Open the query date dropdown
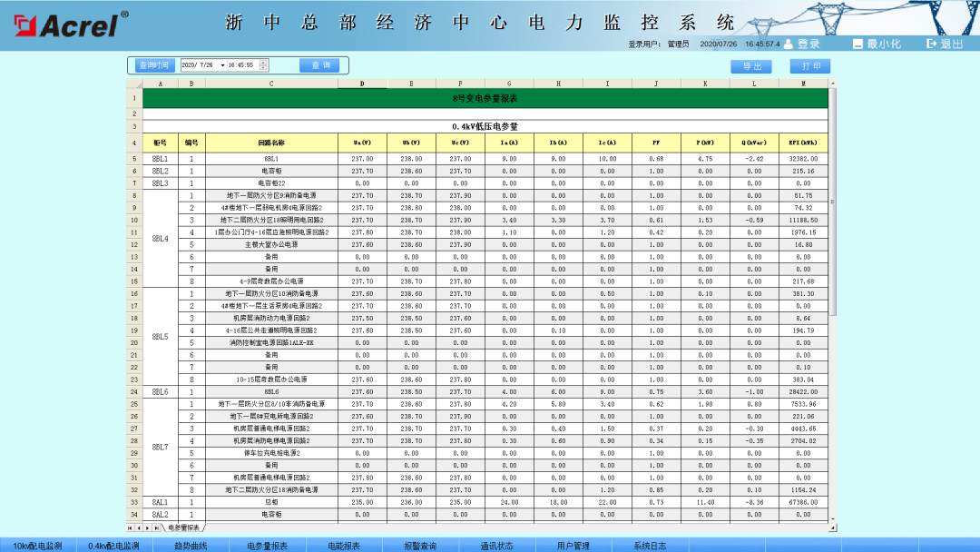980x552 pixels. pyautogui.click(x=222, y=64)
